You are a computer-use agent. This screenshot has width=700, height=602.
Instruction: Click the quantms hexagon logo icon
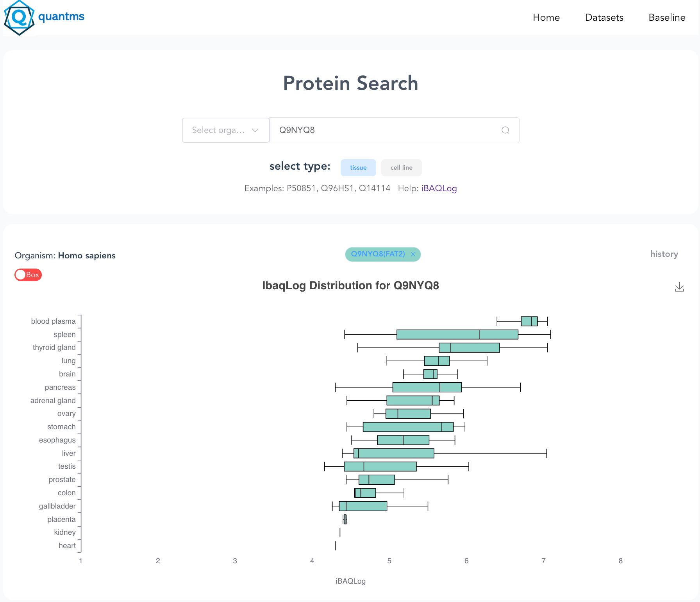19,18
